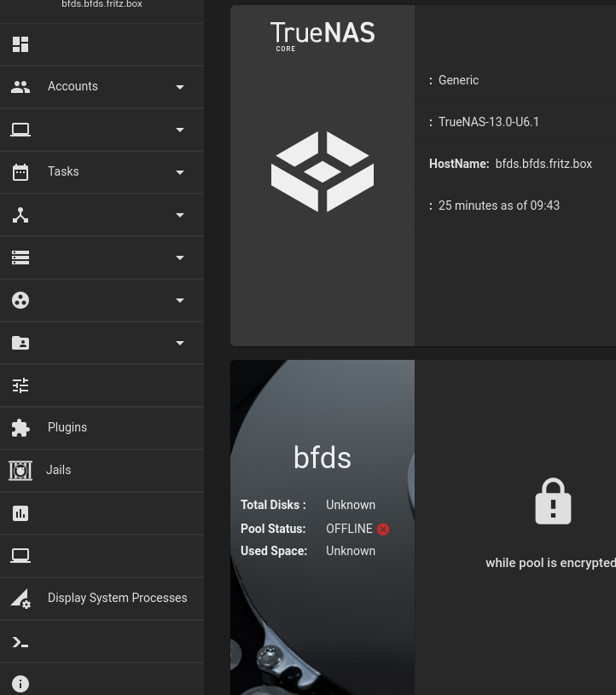Click the Total Disks Unknown value
The image size is (616, 695).
coord(351,505)
